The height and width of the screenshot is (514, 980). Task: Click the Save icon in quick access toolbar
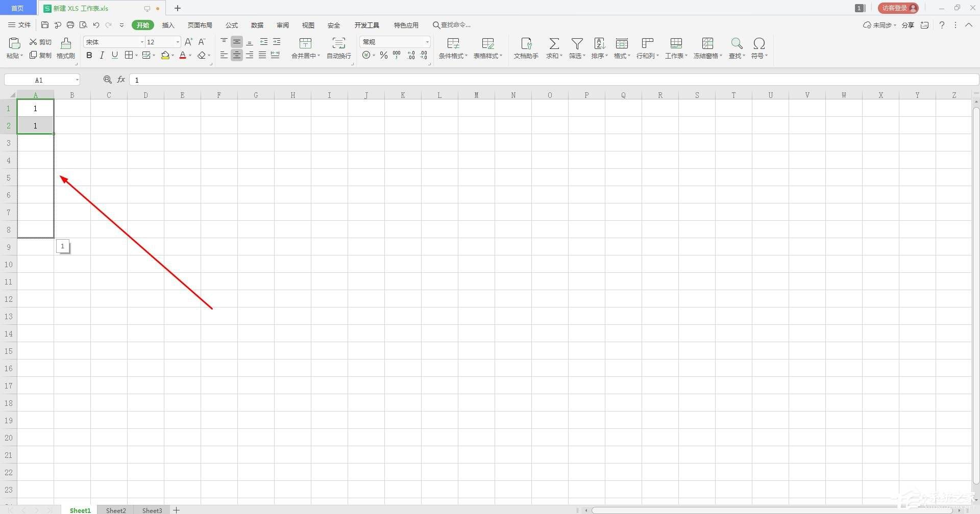point(45,25)
